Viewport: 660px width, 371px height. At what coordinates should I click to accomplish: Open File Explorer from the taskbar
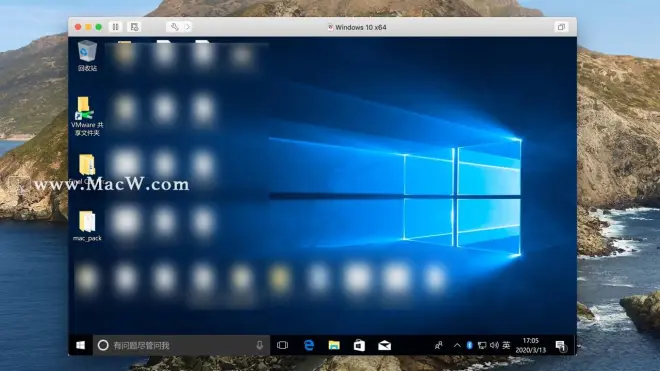click(334, 345)
